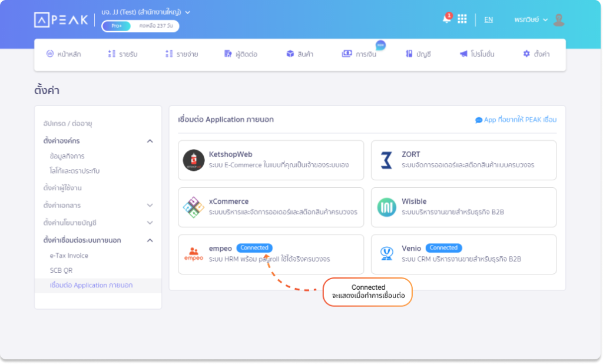Open the การเงิน menu
The image size is (603, 364).
pyautogui.click(x=359, y=54)
